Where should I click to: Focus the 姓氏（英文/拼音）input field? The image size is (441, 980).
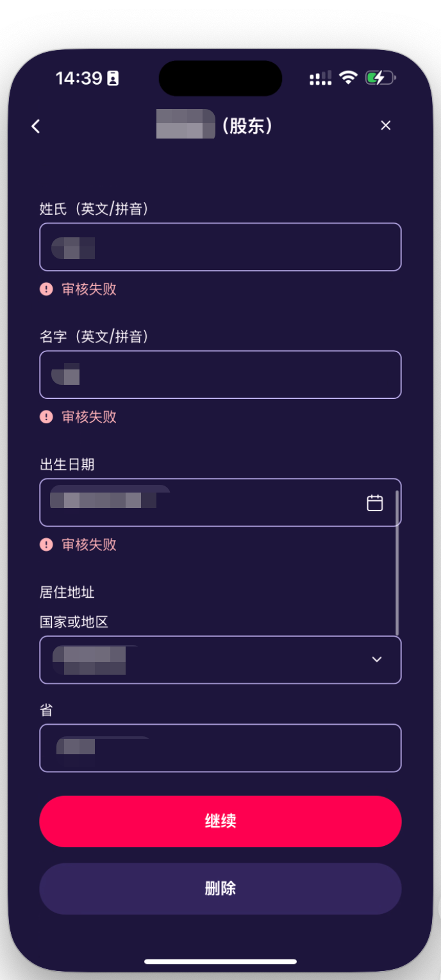click(x=220, y=247)
